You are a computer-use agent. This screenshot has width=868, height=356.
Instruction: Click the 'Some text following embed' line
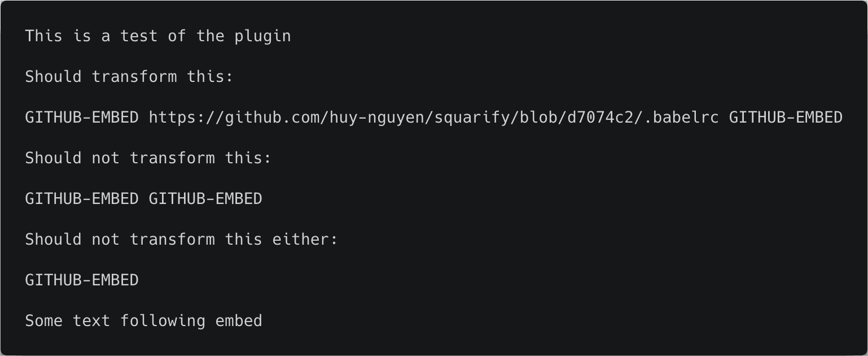[143, 321]
